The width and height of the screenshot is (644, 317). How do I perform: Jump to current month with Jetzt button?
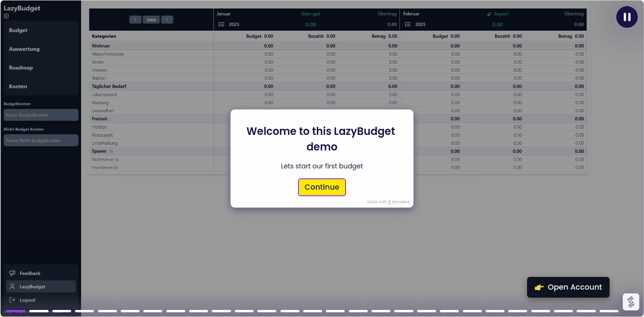[151, 20]
